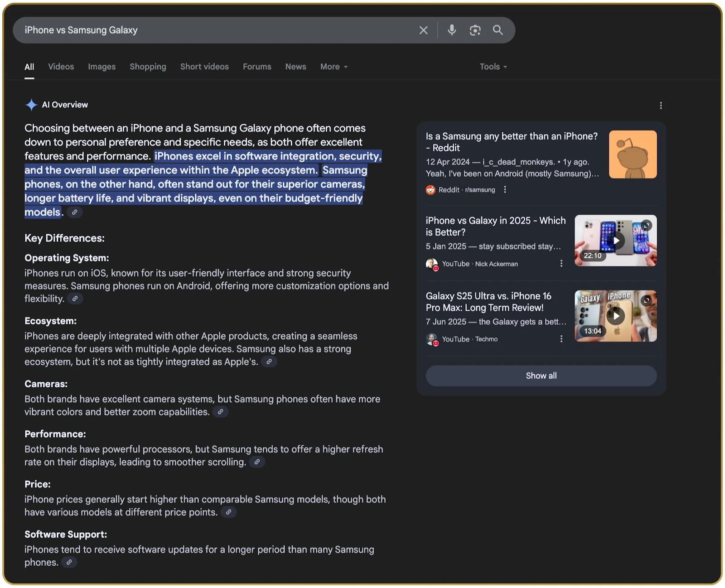Open three-dot menu for Reddit r/samsung result
The height and width of the screenshot is (588, 725).
point(505,190)
